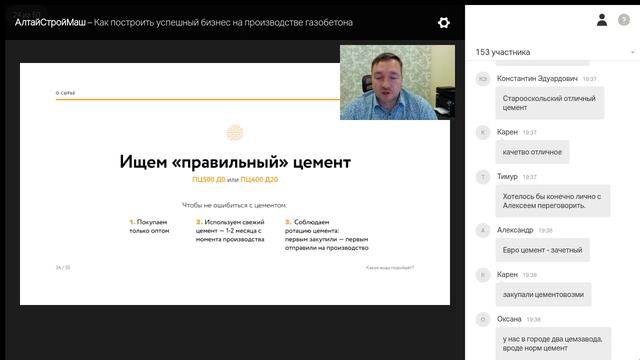This screenshot has width=640, height=360.
Task: Open the user profile icon
Action: tap(602, 20)
